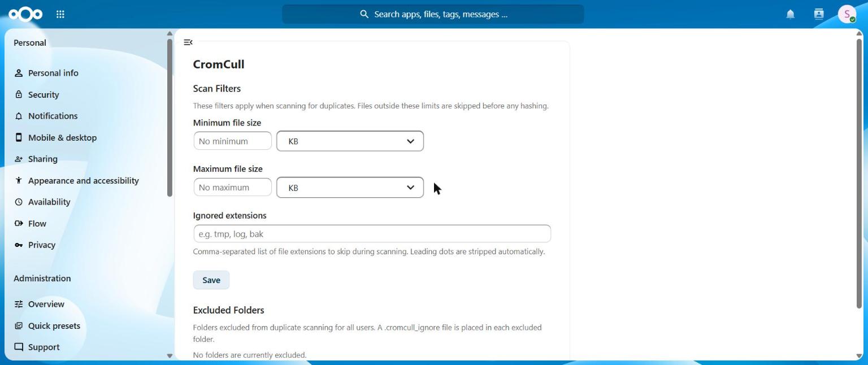Click the Overview sliders icon
This screenshot has height=365, width=868.
point(19,304)
